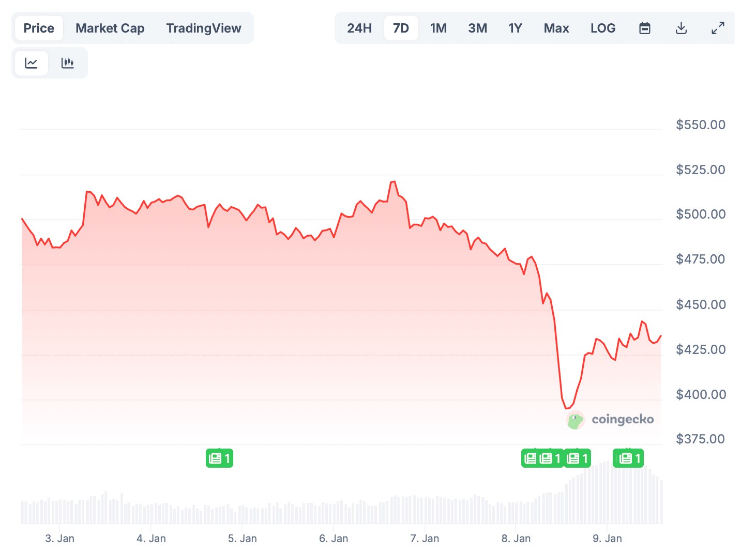The image size is (756, 554).
Task: Click the news marker labeled 1 after 8. Jan
Action: point(578,458)
